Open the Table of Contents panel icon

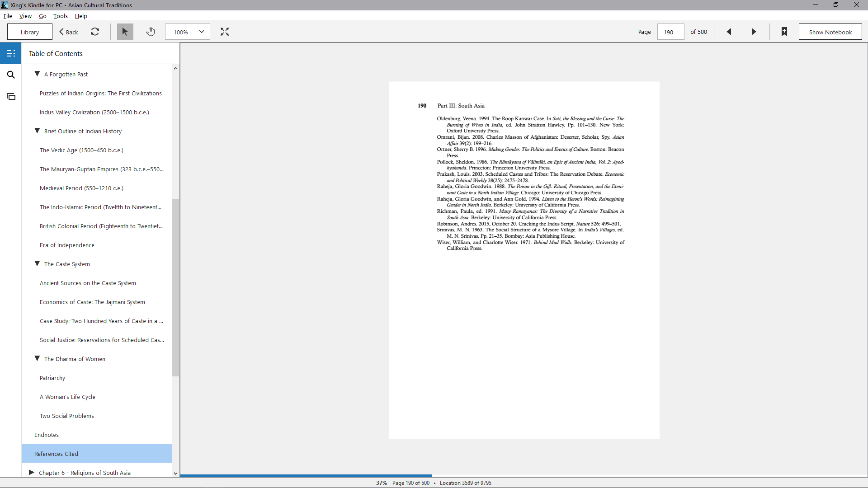pos(11,53)
